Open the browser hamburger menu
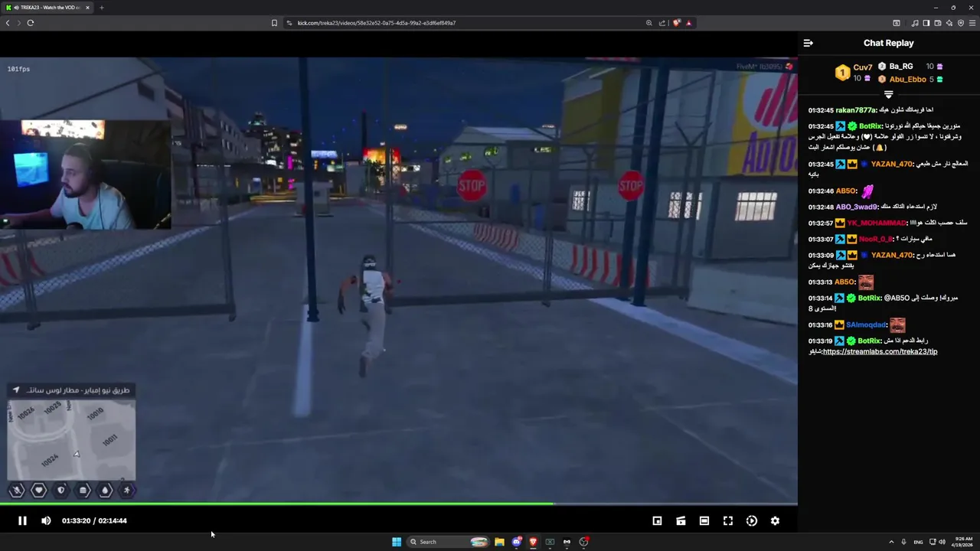Screen dimensions: 980x551 [972, 23]
